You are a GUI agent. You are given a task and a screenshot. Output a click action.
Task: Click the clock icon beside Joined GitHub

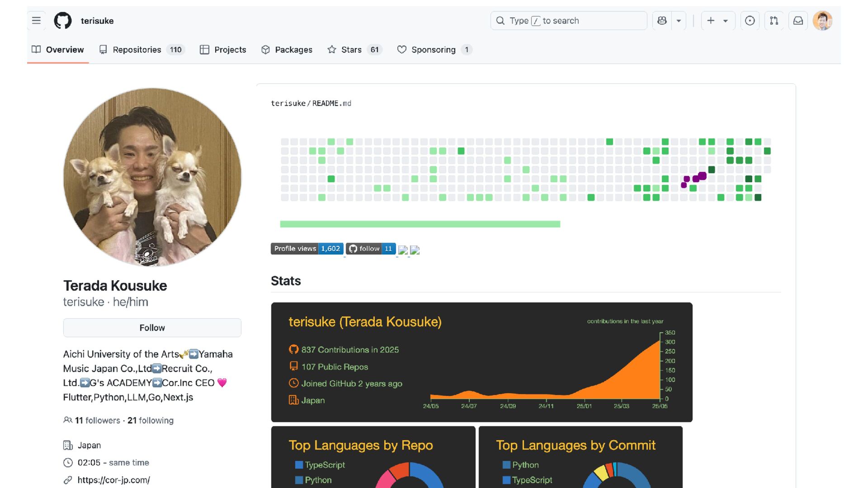(x=294, y=383)
